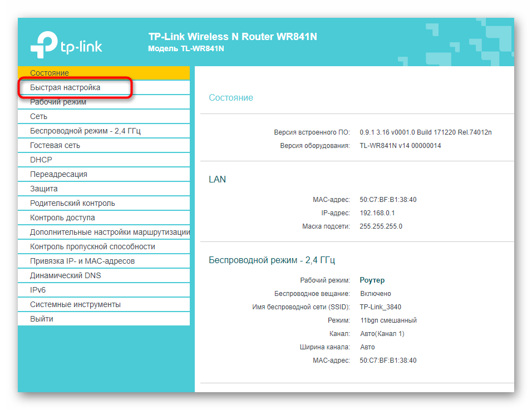Select Контроль доступа in sidebar

point(62,218)
